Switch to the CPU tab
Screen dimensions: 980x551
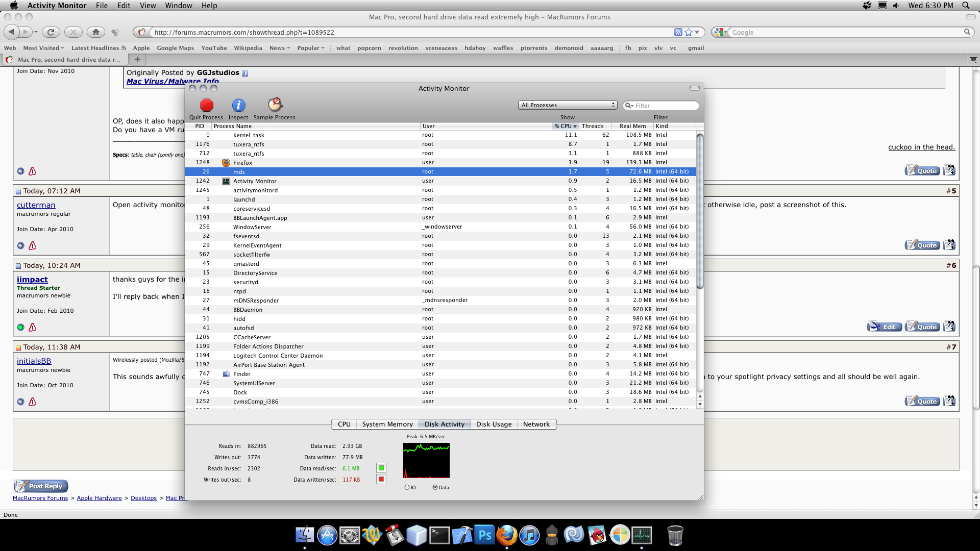[344, 424]
